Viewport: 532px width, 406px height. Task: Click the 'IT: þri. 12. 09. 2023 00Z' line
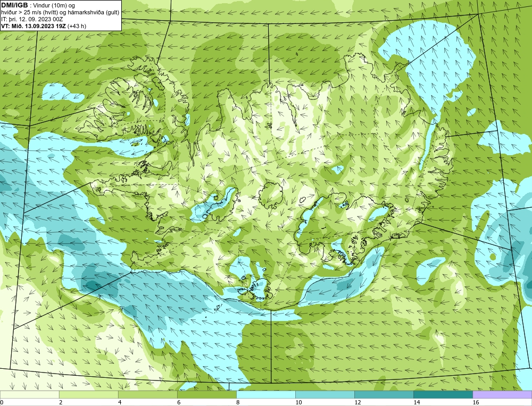click(x=32, y=19)
